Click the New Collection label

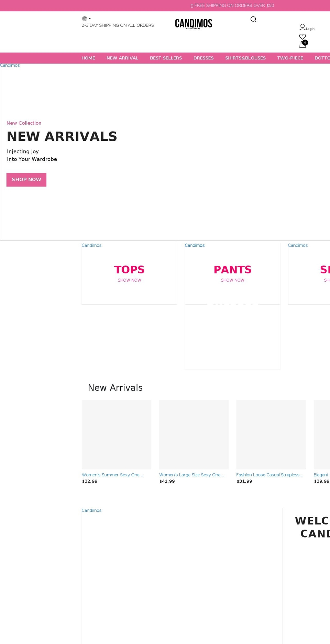point(24,123)
